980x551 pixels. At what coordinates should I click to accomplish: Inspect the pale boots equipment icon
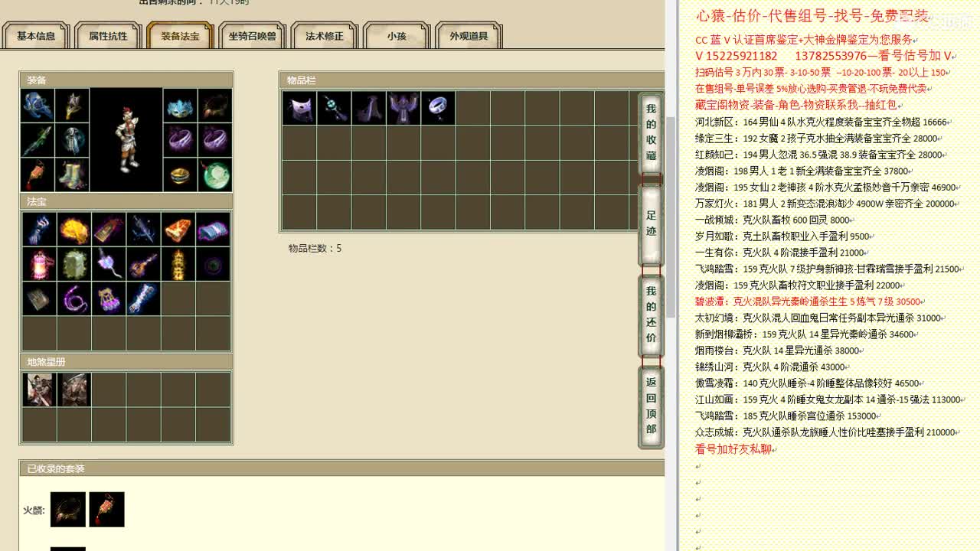(x=73, y=174)
